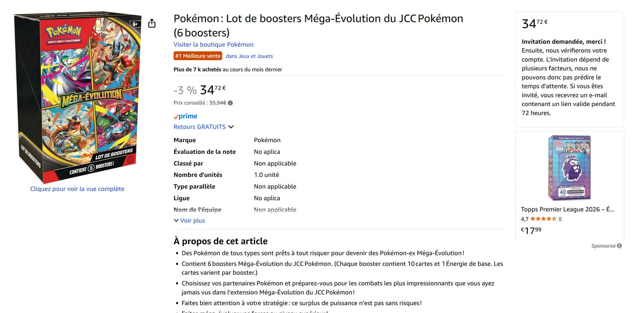Click the Prime logo badge

click(x=185, y=116)
